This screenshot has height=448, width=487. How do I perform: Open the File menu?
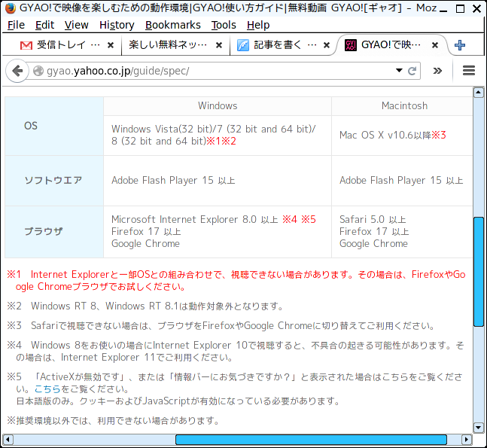tap(16, 25)
